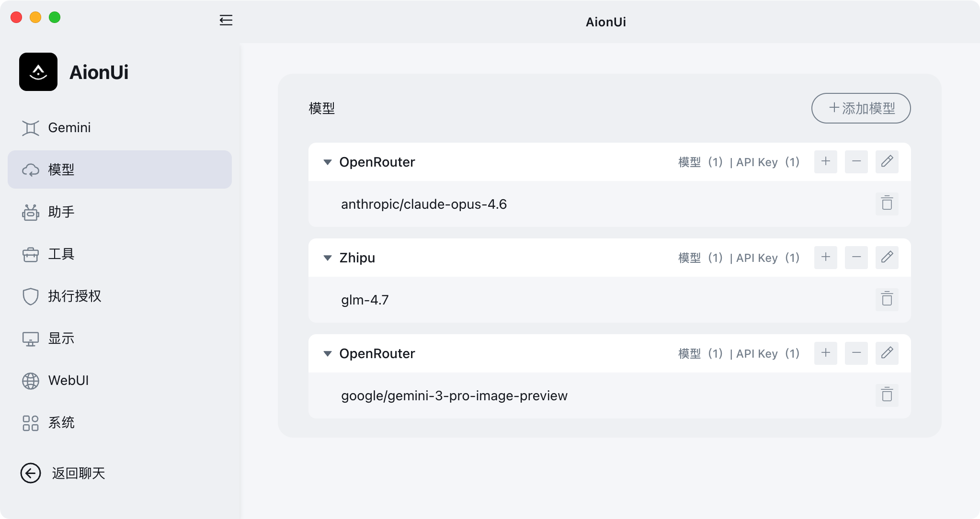Collapse the first OpenRouter group triangle

[328, 162]
